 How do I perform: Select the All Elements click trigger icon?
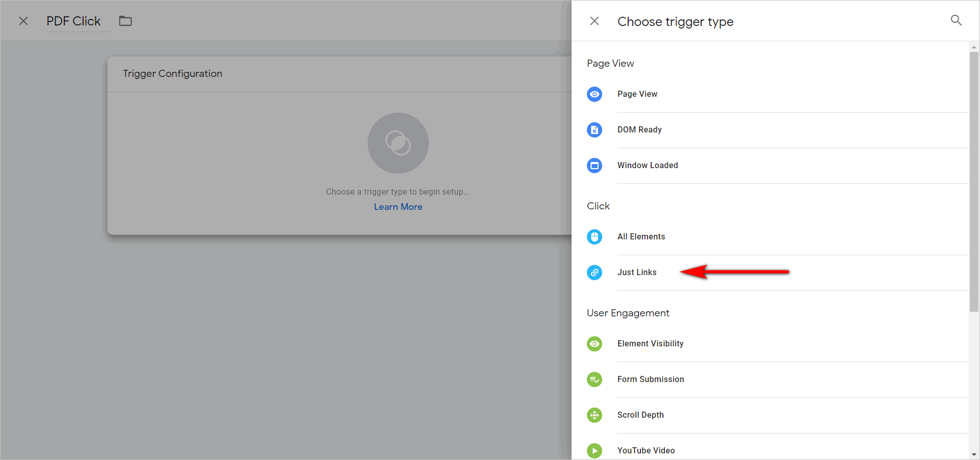click(x=595, y=236)
